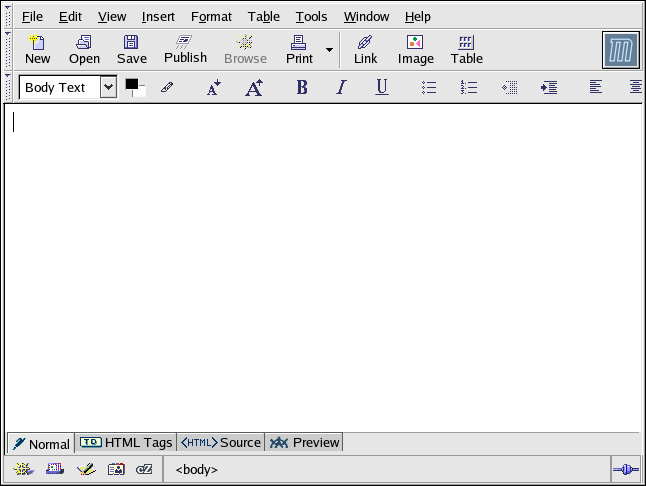Click the Print toolbar button

(x=299, y=48)
